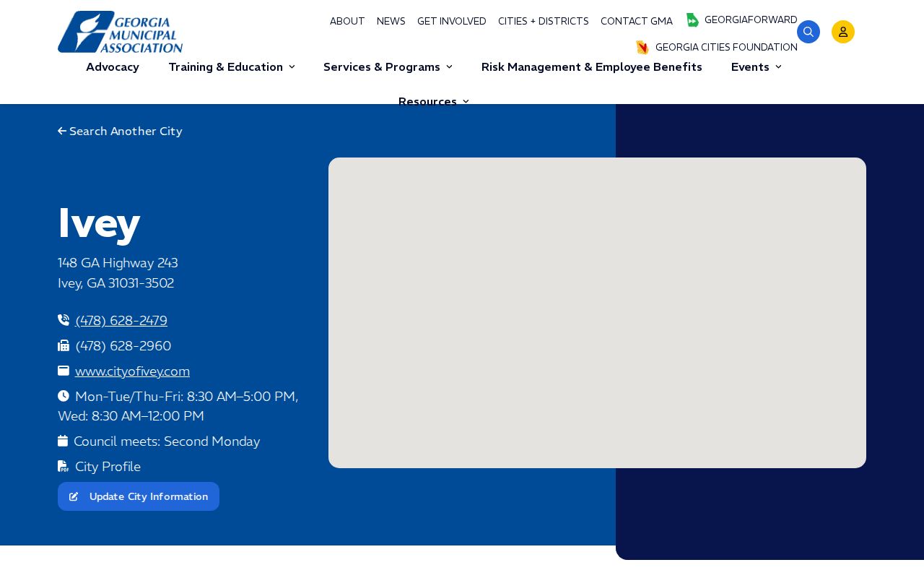
Task: Open the blue search icon button
Action: coord(808,32)
